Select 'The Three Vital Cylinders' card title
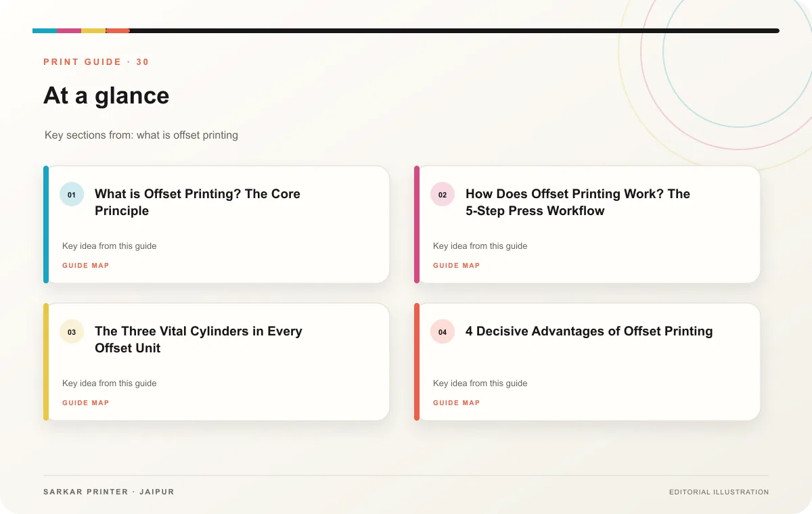Image resolution: width=812 pixels, height=514 pixels. tap(198, 340)
